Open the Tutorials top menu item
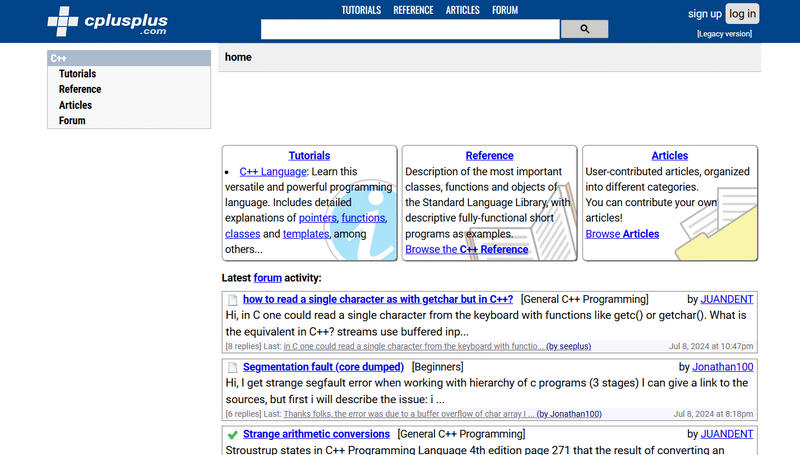The image size is (800, 455). point(361,10)
